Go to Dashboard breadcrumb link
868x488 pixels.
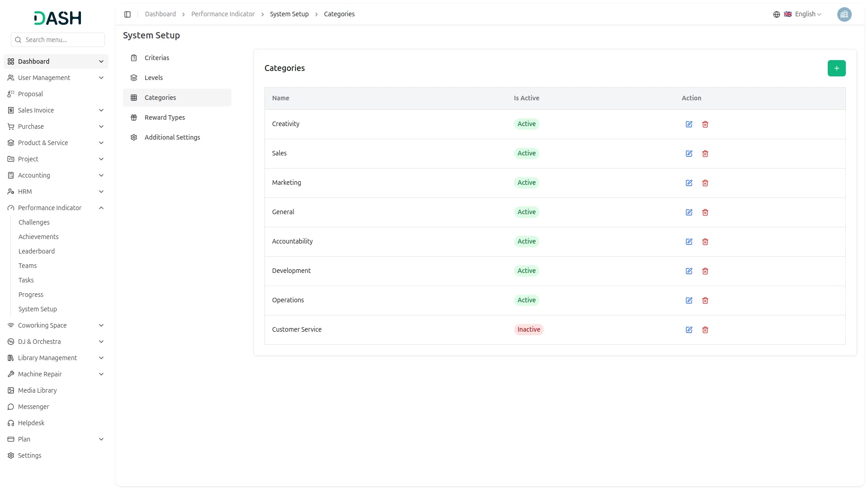coord(160,14)
